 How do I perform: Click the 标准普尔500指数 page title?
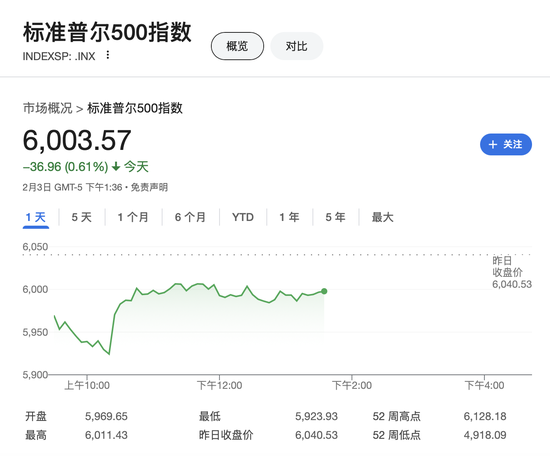click(x=107, y=32)
